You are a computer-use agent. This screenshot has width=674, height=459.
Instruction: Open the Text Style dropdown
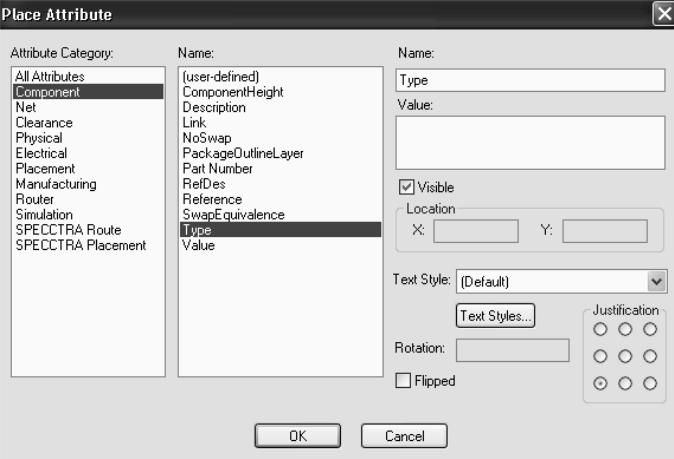(562, 282)
